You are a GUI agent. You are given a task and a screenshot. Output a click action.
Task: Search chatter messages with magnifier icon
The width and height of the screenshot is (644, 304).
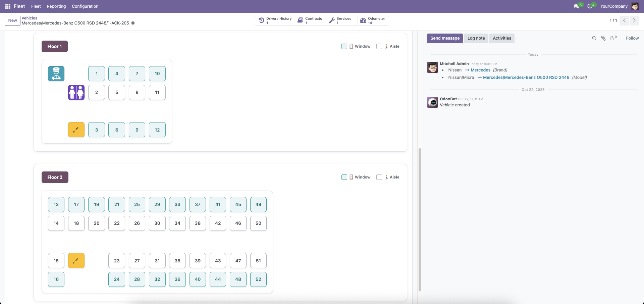(594, 38)
